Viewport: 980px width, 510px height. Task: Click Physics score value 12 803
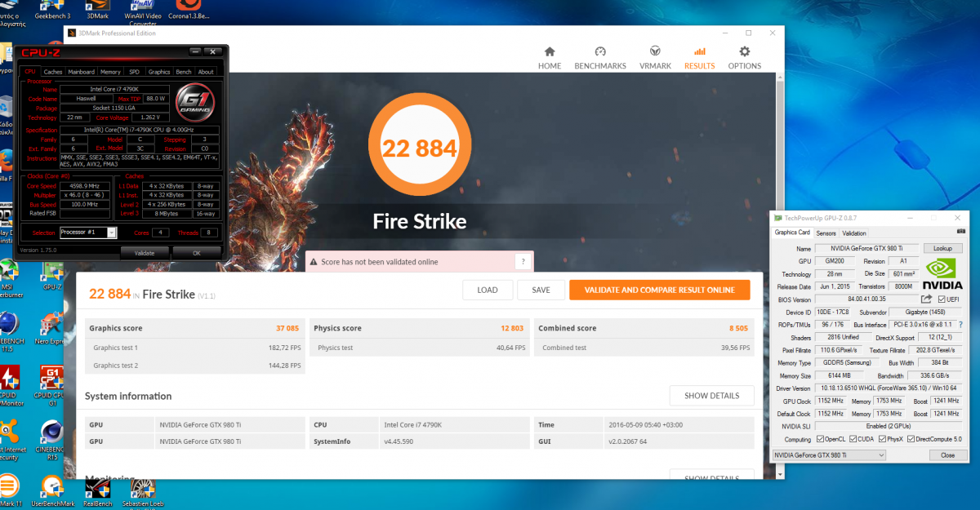coord(512,328)
